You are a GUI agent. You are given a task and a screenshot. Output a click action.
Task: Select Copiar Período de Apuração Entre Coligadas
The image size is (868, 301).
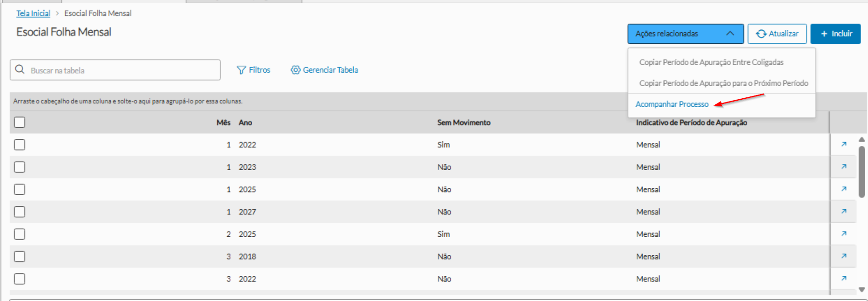(711, 62)
